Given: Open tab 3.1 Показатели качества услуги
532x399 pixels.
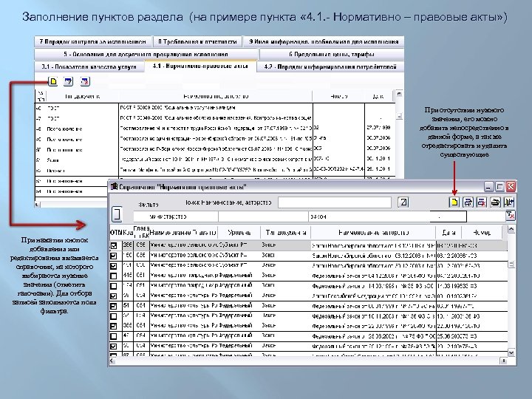Looking at the screenshot, I should (x=89, y=66).
